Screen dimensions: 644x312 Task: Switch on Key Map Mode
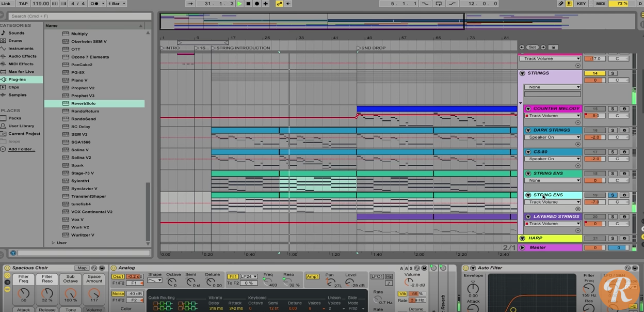(581, 4)
